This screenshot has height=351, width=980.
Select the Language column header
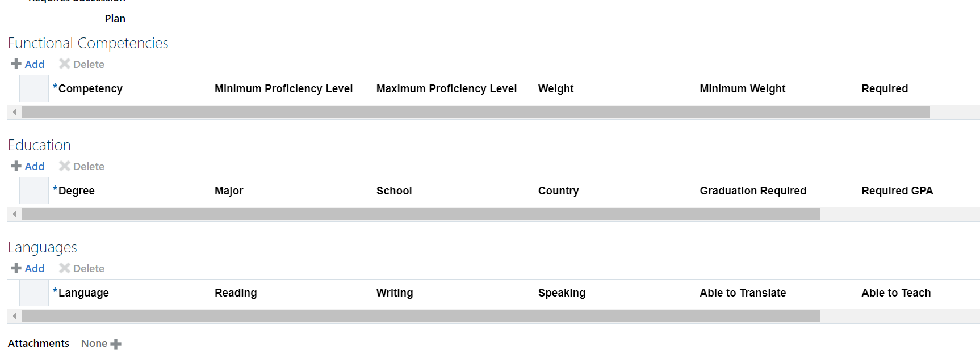(84, 293)
